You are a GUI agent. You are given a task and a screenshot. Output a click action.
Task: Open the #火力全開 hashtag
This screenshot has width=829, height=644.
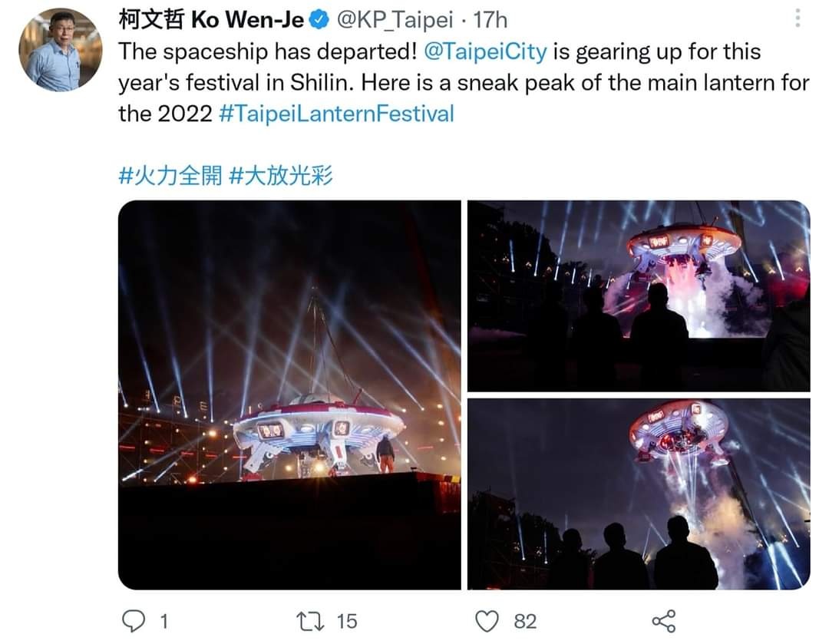pos(170,176)
